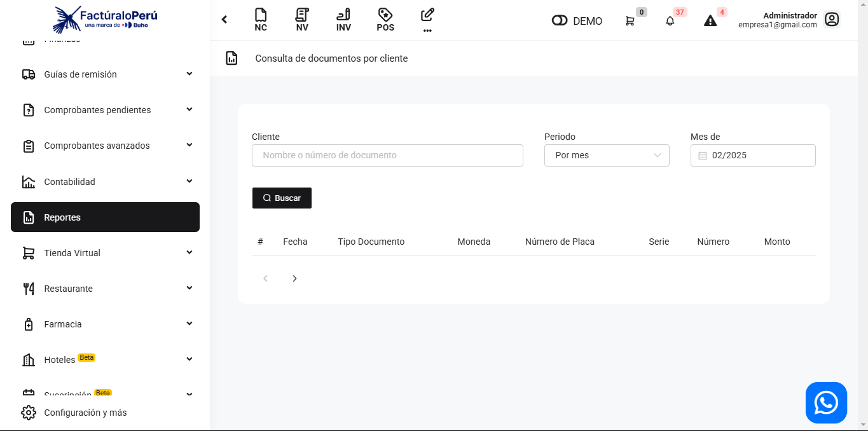868x431 pixels.
Task: View notifications via the bell icon
Action: tap(670, 21)
